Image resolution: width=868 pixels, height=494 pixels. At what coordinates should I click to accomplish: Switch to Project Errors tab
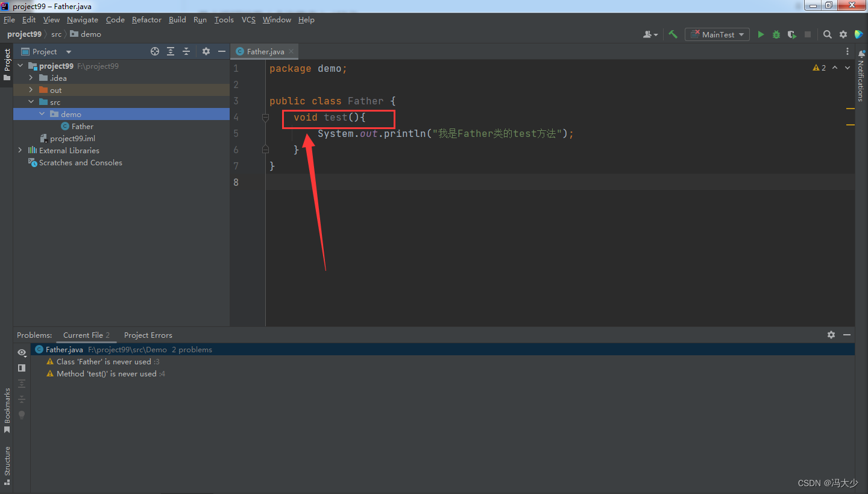pos(148,335)
